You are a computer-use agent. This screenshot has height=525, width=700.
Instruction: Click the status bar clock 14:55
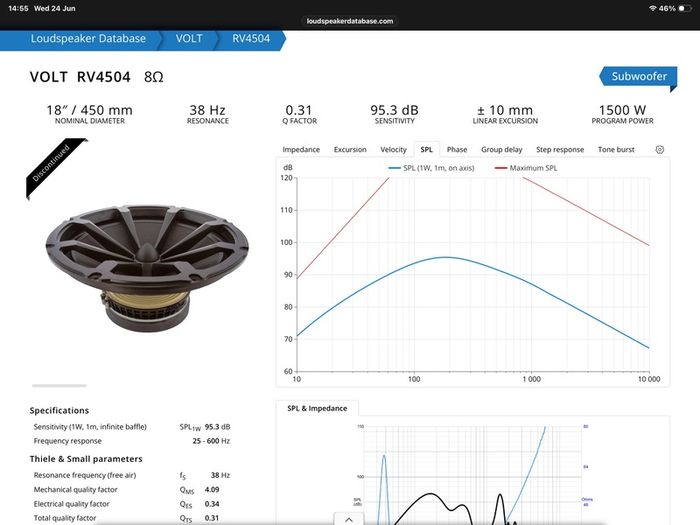[x=18, y=8]
